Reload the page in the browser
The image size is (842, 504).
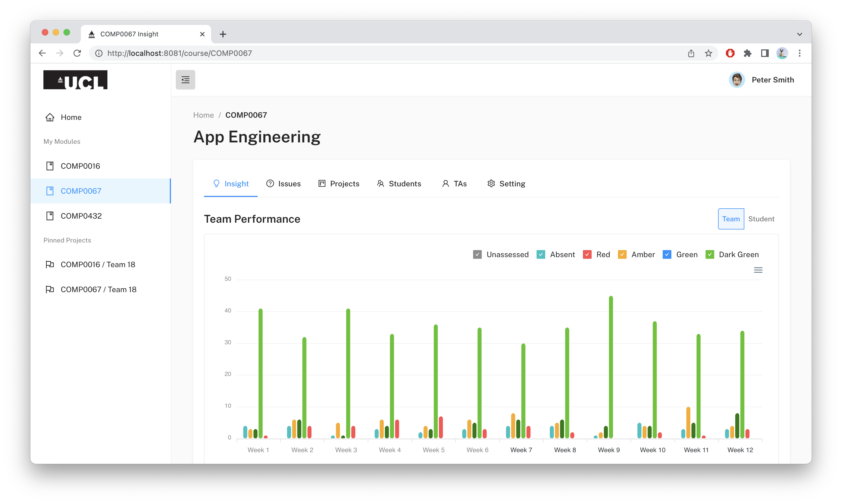pyautogui.click(x=77, y=53)
